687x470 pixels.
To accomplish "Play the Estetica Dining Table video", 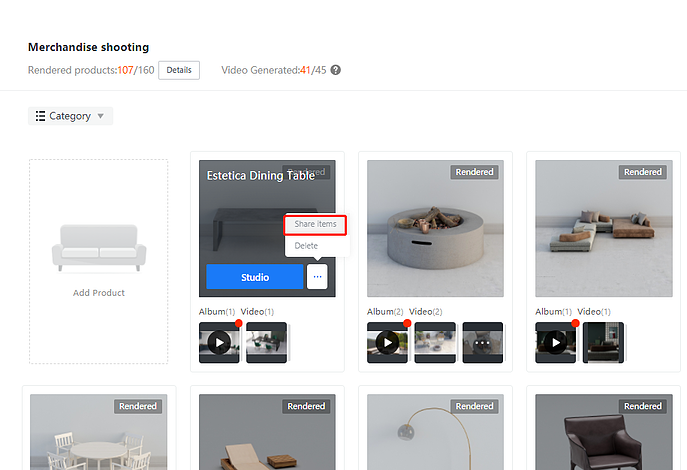I will tap(219, 342).
